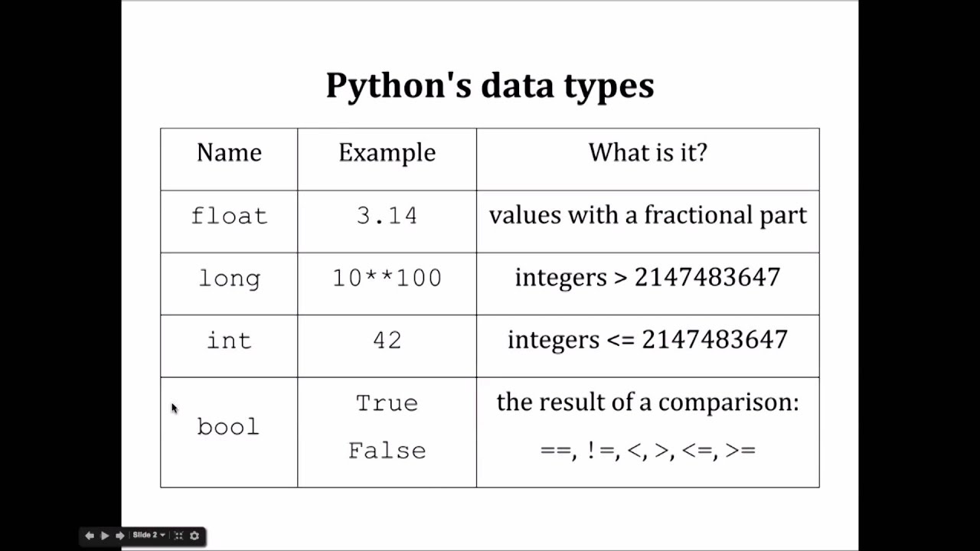Click the 3.14 example value
This screenshot has height=551, width=980.
point(387,216)
